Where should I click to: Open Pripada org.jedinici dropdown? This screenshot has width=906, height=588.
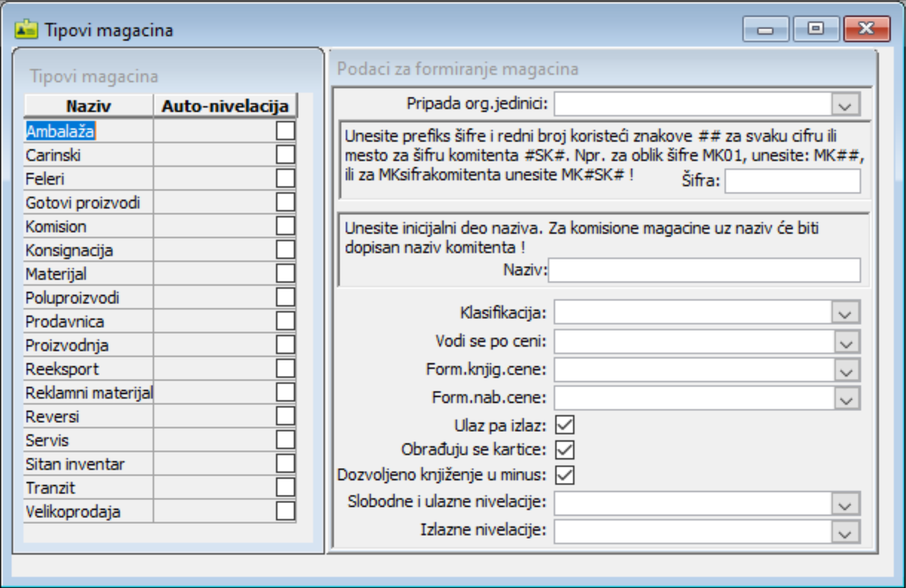[845, 105]
